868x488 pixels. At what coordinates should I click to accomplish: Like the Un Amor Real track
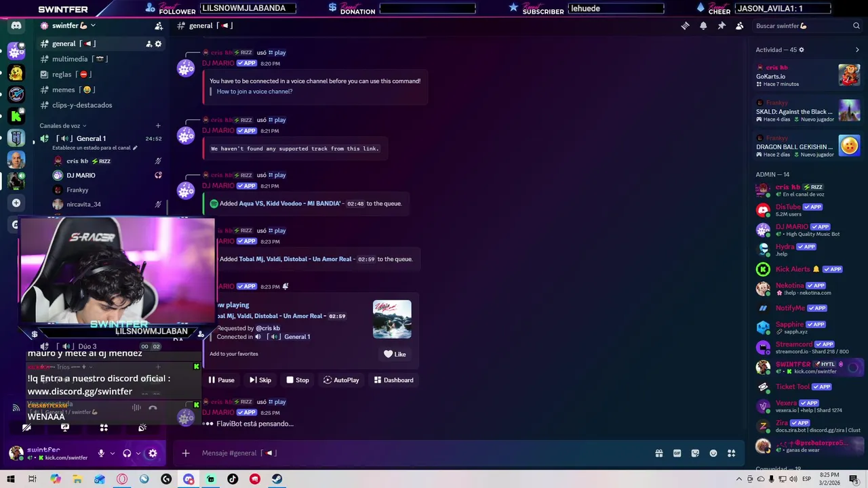[395, 354]
